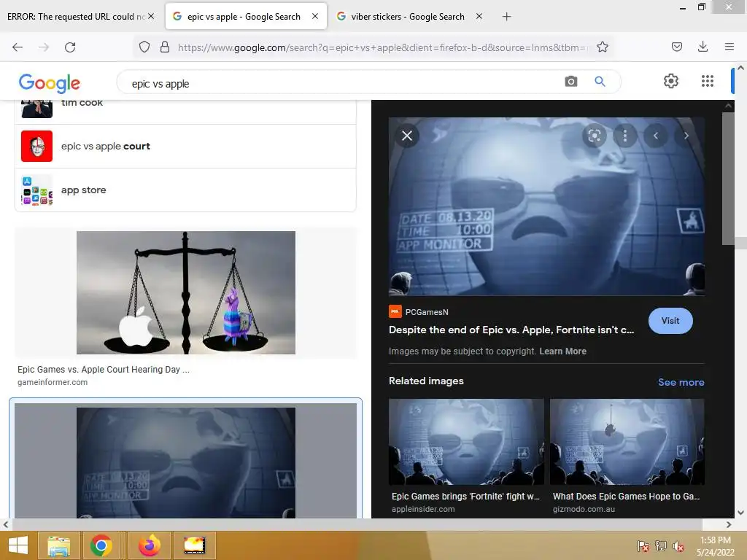This screenshot has width=747, height=560.
Task: Open gizmodo related image thumbnail
Action: pos(627,442)
